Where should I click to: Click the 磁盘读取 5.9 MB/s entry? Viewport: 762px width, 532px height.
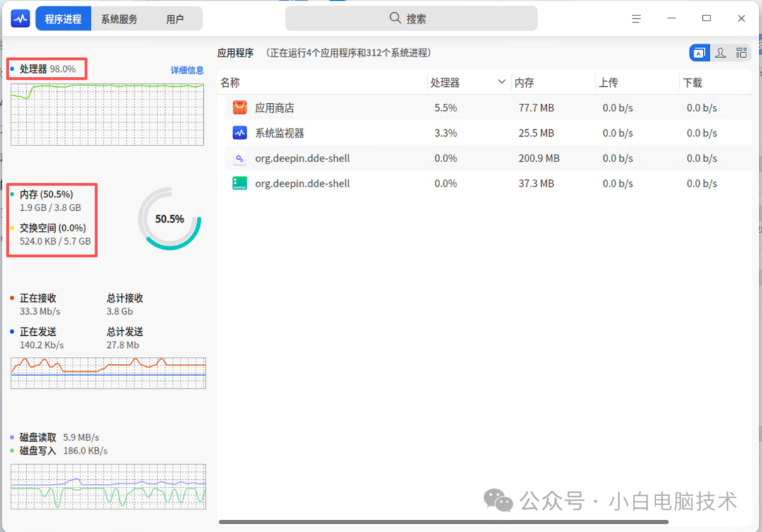(59, 437)
